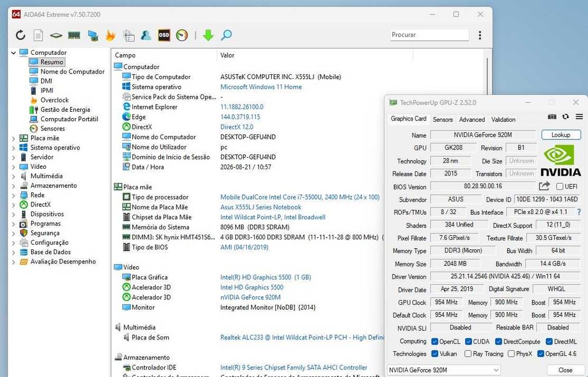Viewport: 588px width, 377px height.
Task: Open AIDA64 three-dot options menu
Action: [480, 35]
